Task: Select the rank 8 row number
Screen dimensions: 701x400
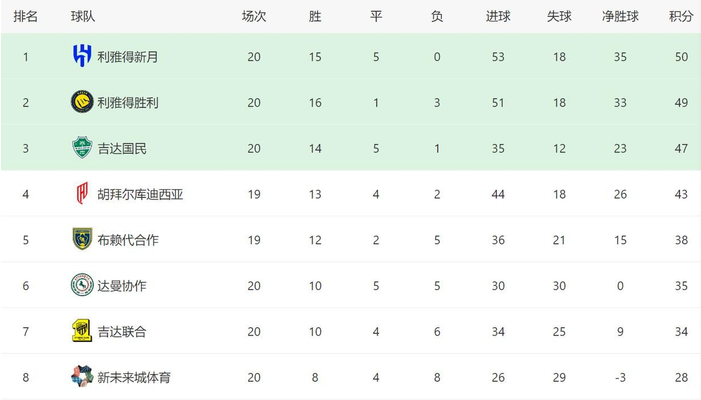Action: pyautogui.click(x=26, y=377)
